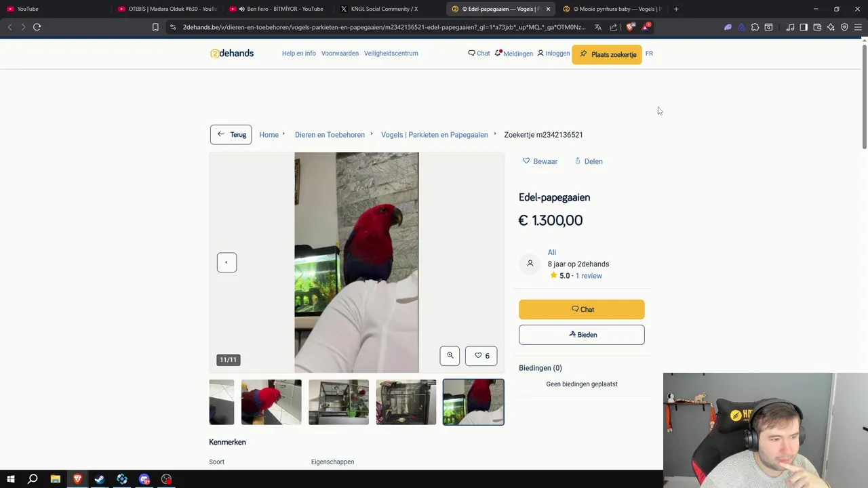The height and width of the screenshot is (488, 868).
Task: Reload the page with refresh icon
Action: (37, 27)
